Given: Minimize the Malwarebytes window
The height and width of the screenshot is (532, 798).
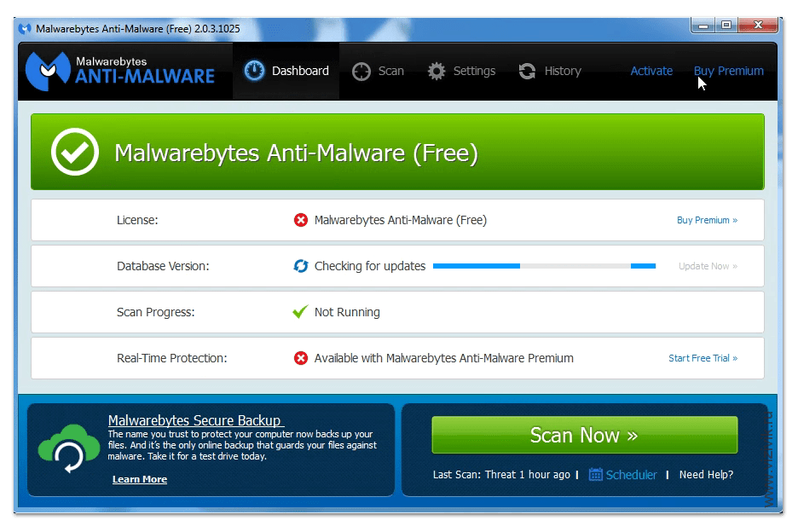Looking at the screenshot, I should tap(703, 25).
